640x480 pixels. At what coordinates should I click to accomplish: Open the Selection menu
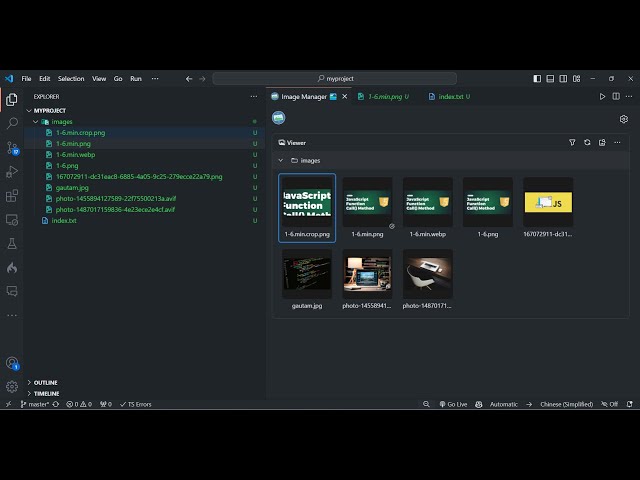point(71,78)
